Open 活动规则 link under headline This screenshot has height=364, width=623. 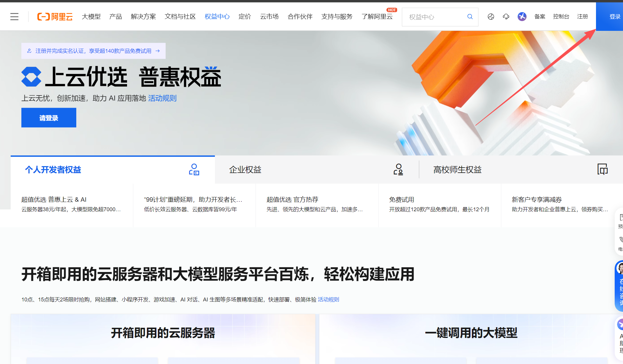pos(162,98)
